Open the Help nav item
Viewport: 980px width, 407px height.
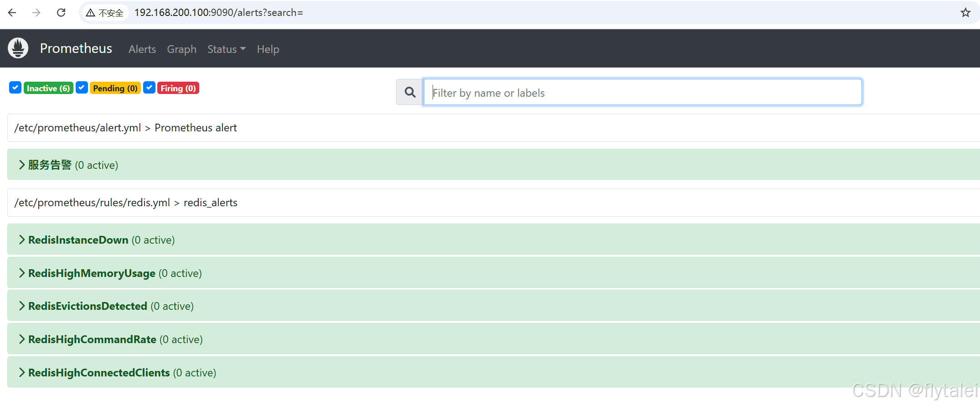coord(268,49)
